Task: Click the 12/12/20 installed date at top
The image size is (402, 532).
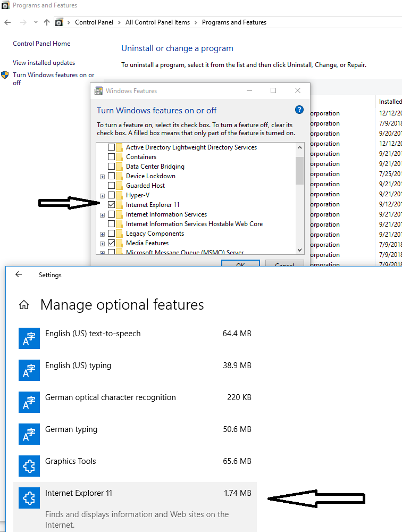Action: click(390, 113)
